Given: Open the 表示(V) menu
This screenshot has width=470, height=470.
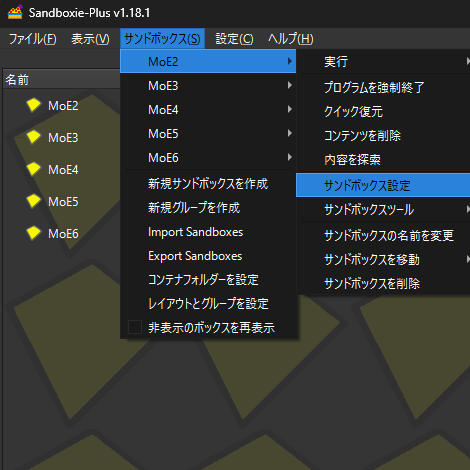Looking at the screenshot, I should [90, 39].
